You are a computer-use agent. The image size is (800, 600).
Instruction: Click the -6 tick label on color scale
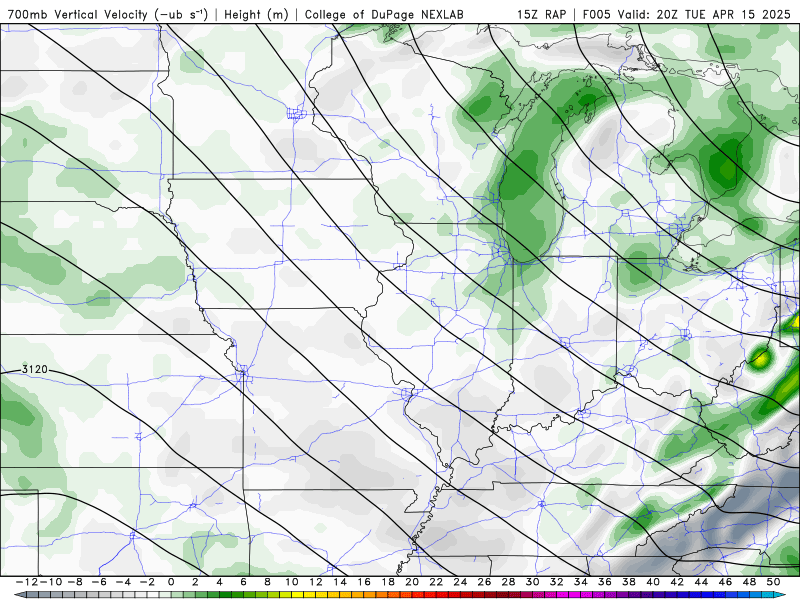tap(98, 582)
